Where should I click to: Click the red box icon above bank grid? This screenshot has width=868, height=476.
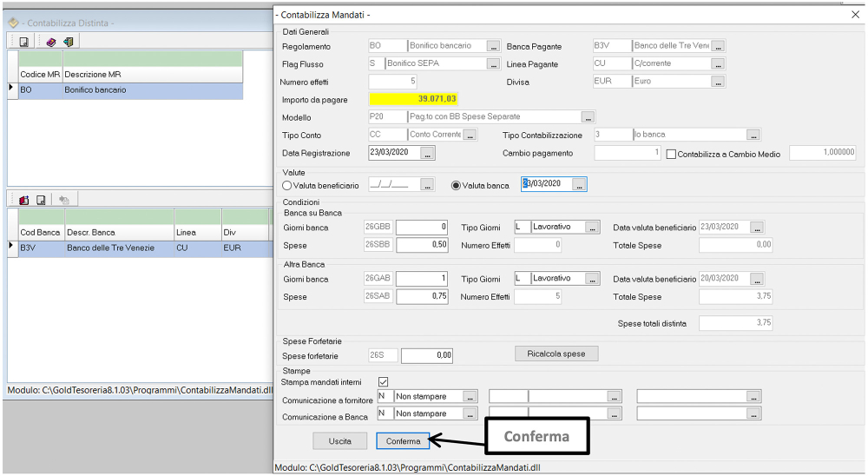24,200
